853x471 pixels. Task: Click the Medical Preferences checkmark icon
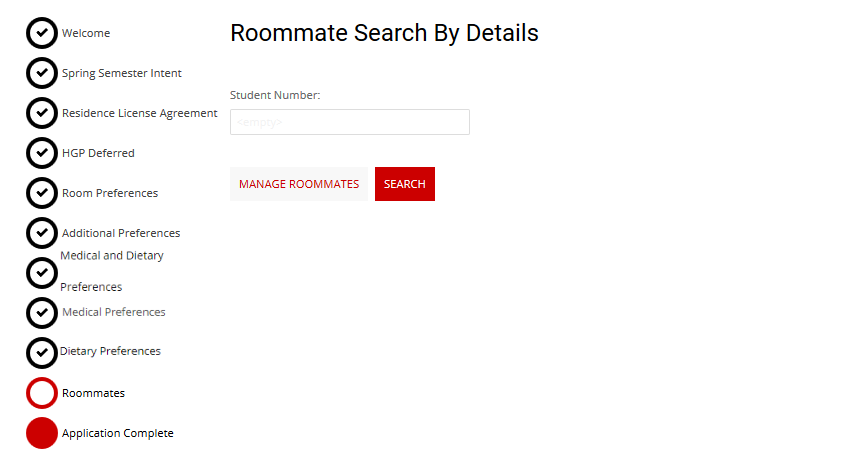[41, 312]
